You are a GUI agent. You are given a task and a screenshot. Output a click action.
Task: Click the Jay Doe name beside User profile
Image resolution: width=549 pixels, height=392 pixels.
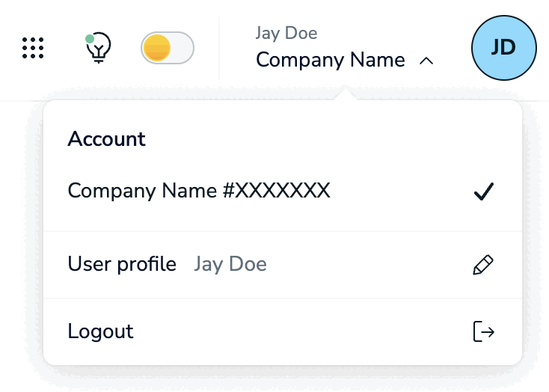(x=230, y=264)
